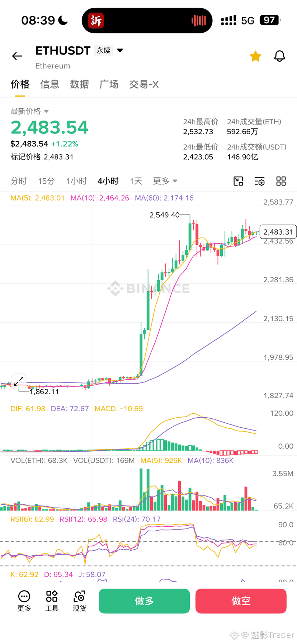
Task: Tap the 2,549.40 high price marker
Action: 164,215
